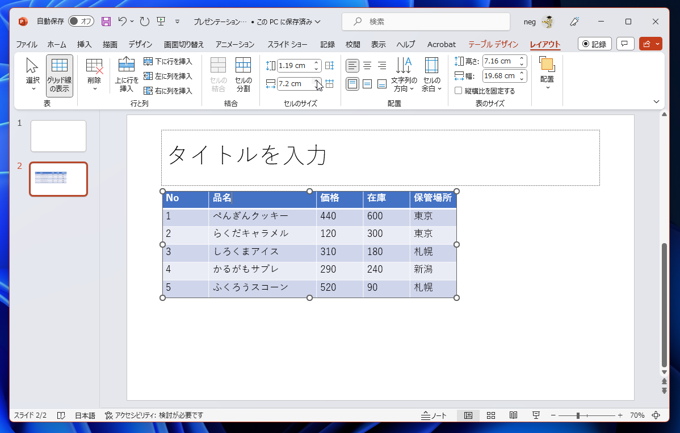
Task: Click the distribute columns evenly icon
Action: (330, 84)
